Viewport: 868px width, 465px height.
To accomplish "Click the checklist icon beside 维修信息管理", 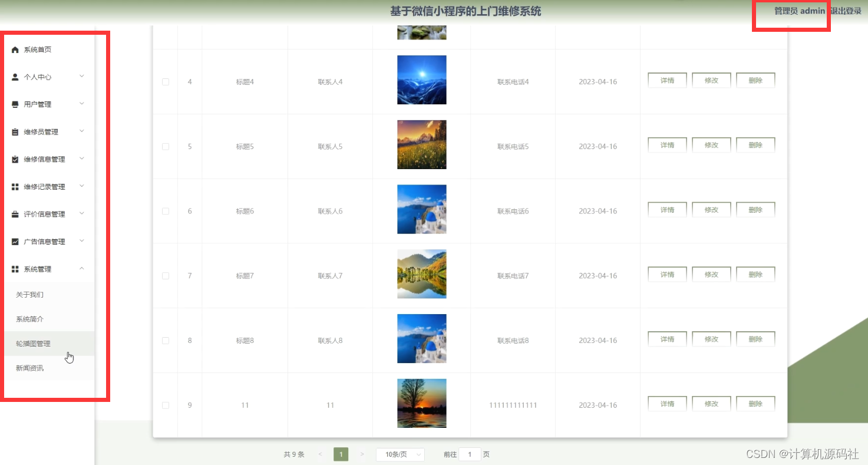I will point(15,160).
